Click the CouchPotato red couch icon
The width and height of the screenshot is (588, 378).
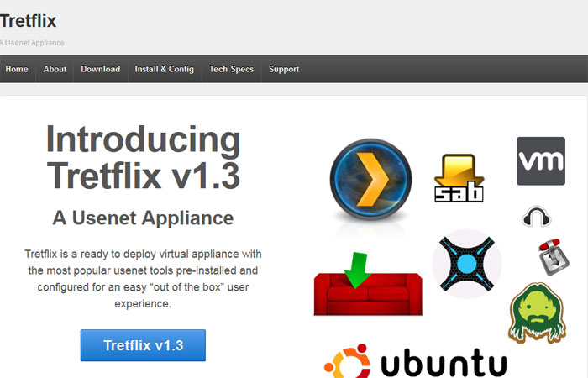(368, 284)
